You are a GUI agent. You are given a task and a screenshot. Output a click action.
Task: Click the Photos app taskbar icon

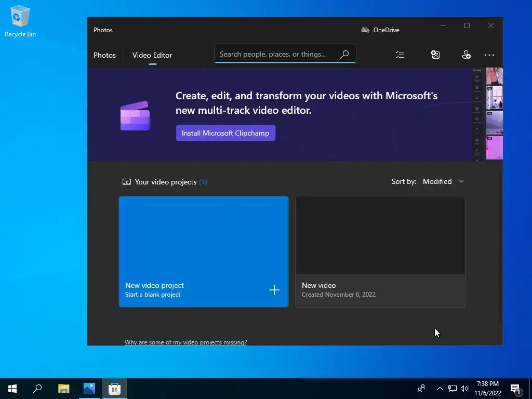pos(89,389)
